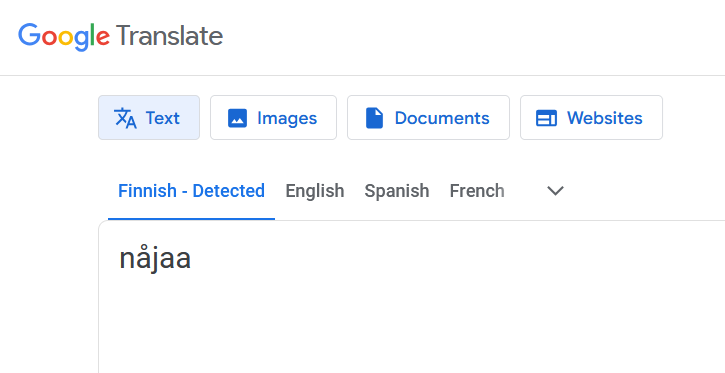
Task: Open more source languages with the chevron arrow
Action: click(555, 190)
